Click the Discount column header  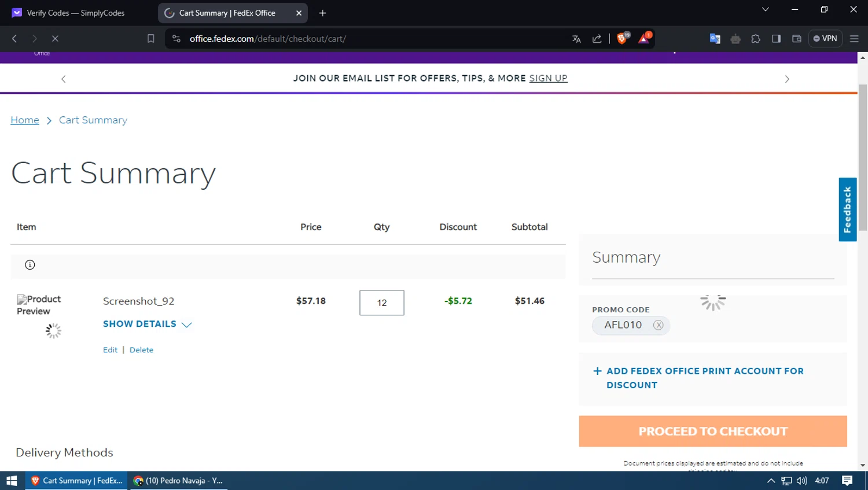458,227
